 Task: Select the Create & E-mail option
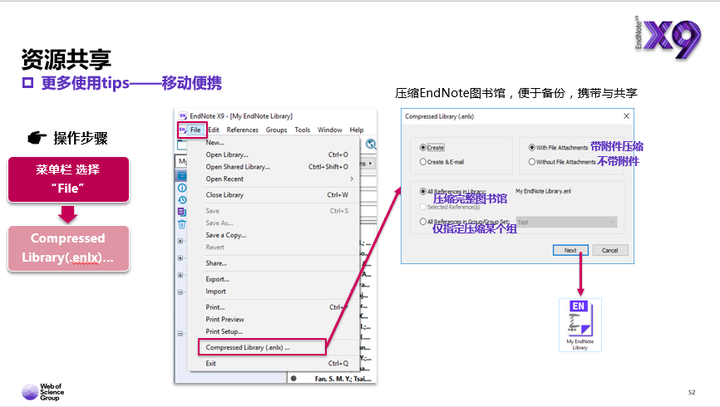pos(423,162)
